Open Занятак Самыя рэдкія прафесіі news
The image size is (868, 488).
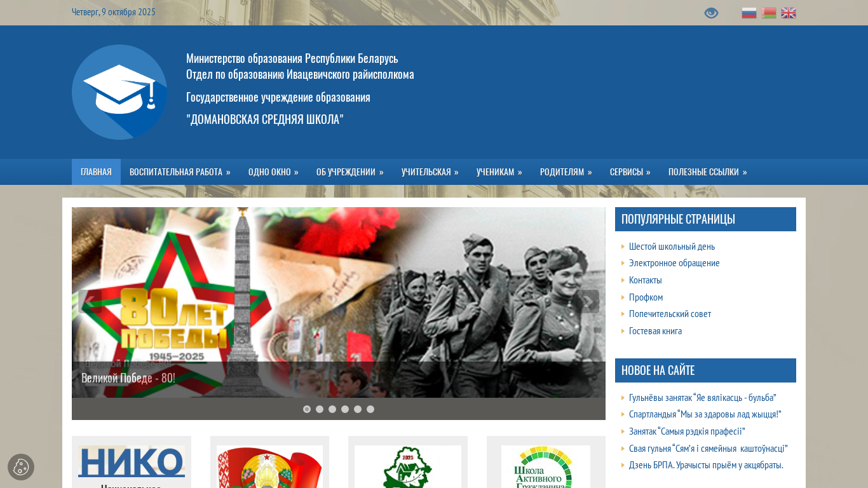click(687, 431)
